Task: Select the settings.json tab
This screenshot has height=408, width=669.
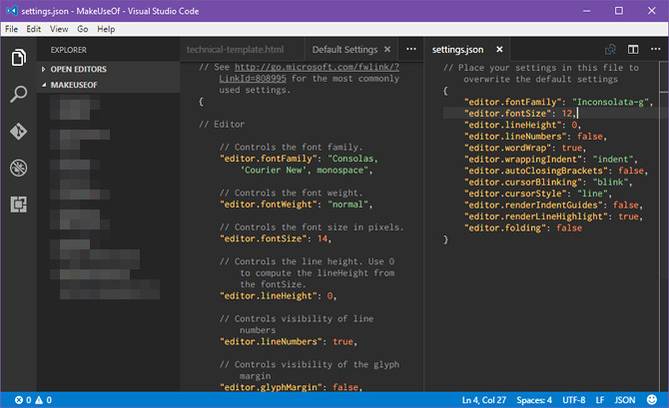Action: (458, 50)
